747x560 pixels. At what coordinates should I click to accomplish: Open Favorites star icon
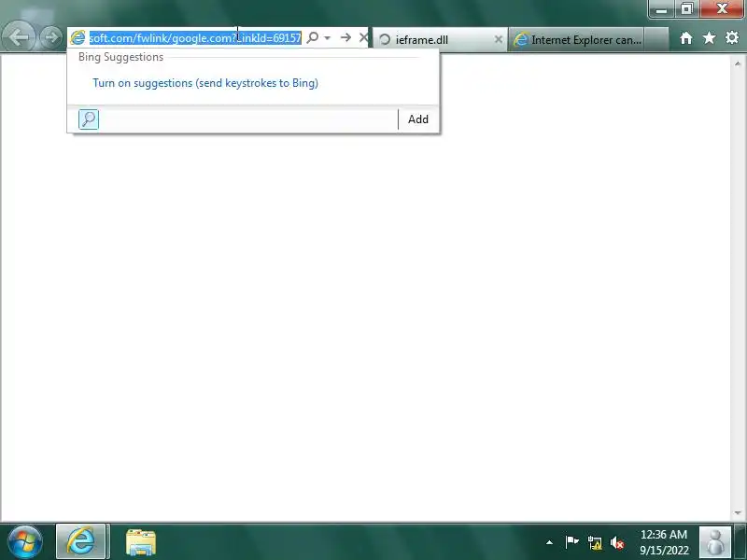click(709, 38)
